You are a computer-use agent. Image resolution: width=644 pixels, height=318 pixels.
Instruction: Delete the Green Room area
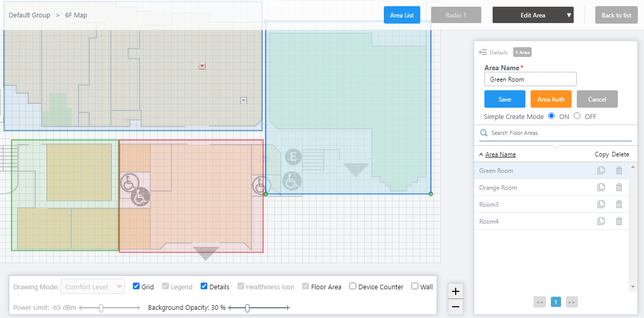click(619, 171)
